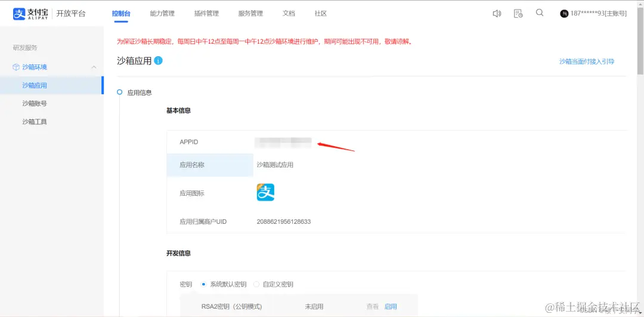Click the Alipay logo in header
Image resolution: width=644 pixels, height=317 pixels.
(30, 14)
